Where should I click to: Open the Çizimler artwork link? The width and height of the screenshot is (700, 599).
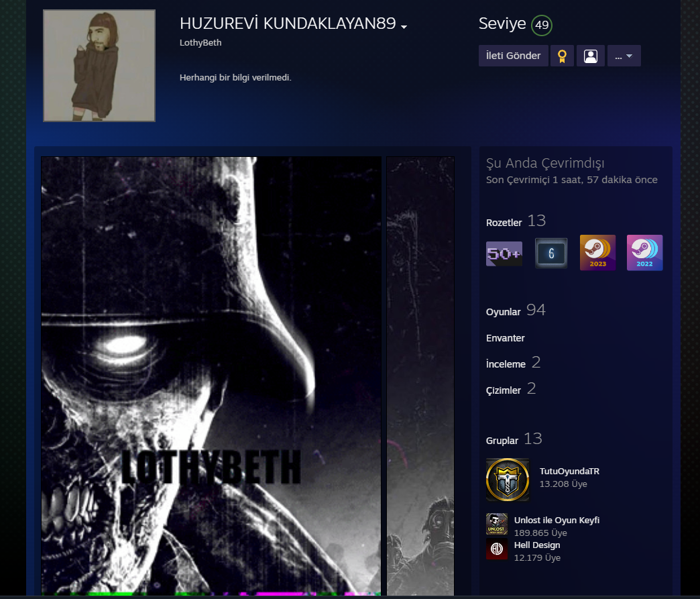pos(503,390)
